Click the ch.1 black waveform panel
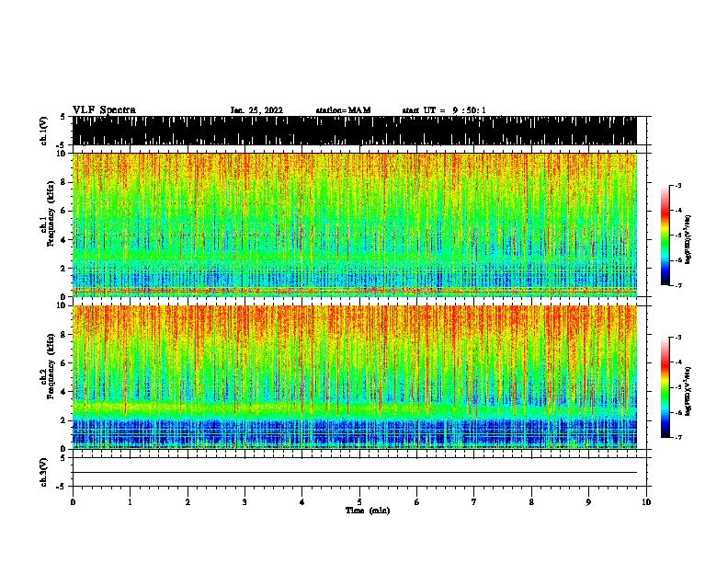 coord(354,131)
